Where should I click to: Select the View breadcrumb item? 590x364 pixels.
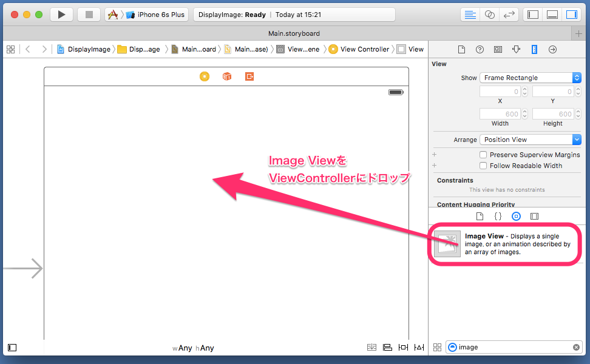410,49
